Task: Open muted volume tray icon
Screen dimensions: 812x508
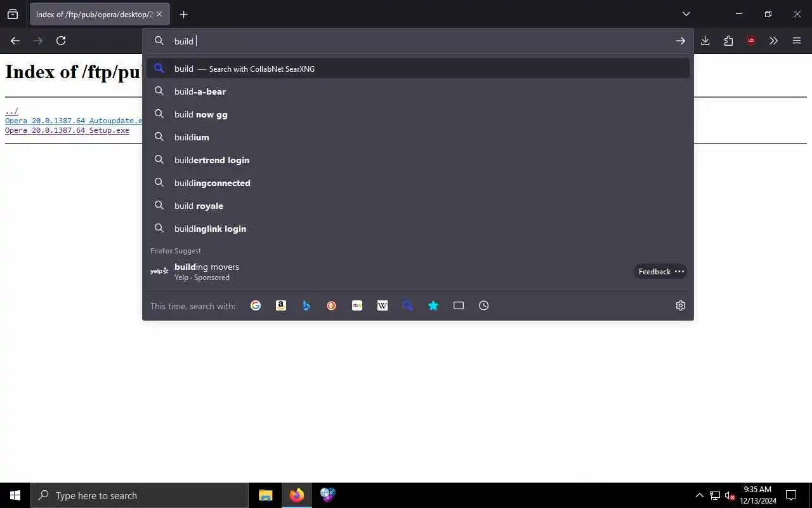Action: [x=730, y=495]
